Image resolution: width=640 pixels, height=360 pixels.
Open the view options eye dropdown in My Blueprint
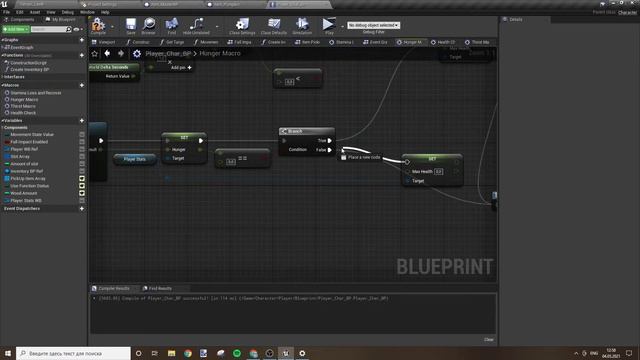pos(78,29)
